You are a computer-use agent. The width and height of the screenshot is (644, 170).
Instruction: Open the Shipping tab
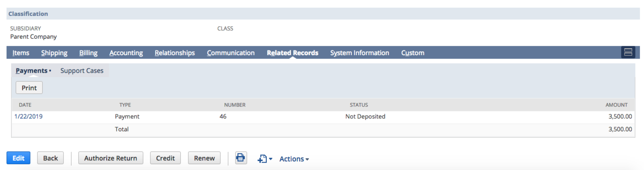(54, 53)
